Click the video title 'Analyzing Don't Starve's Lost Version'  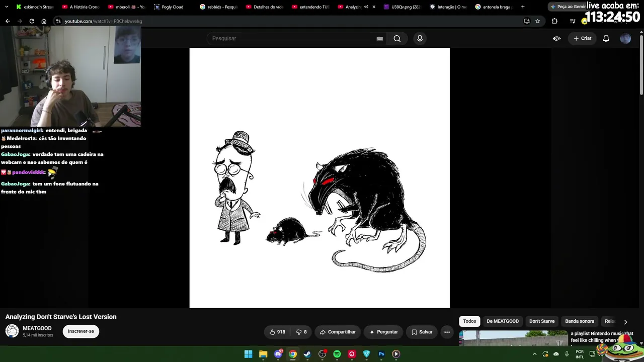pos(61,317)
